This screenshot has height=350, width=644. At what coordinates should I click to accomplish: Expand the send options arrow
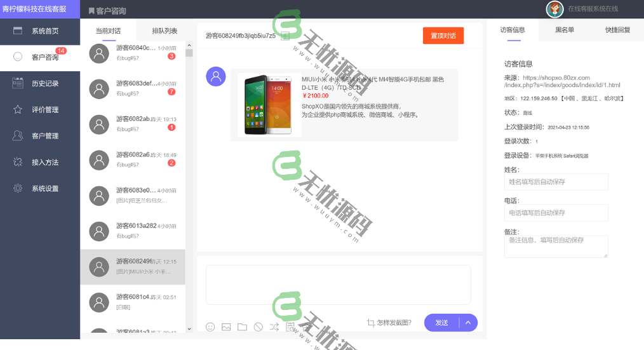click(468, 323)
